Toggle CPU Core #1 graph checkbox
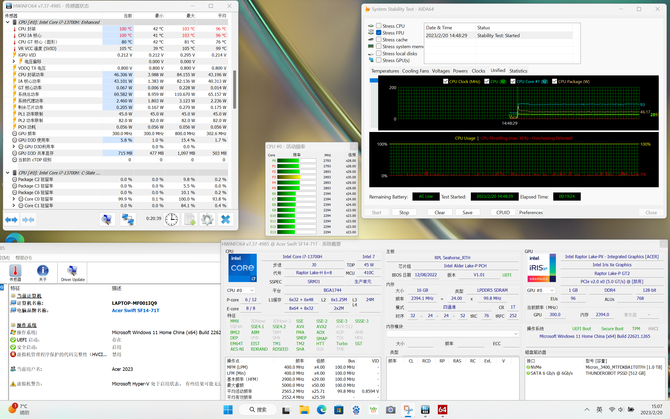Image resolution: width=670 pixels, height=419 pixels. [x=513, y=81]
